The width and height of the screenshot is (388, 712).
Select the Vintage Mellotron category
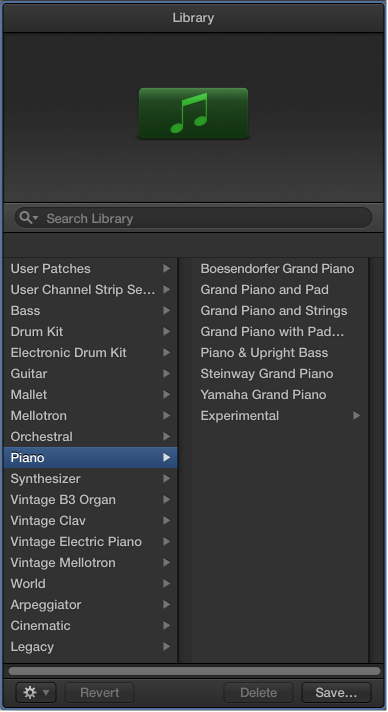coord(90,562)
